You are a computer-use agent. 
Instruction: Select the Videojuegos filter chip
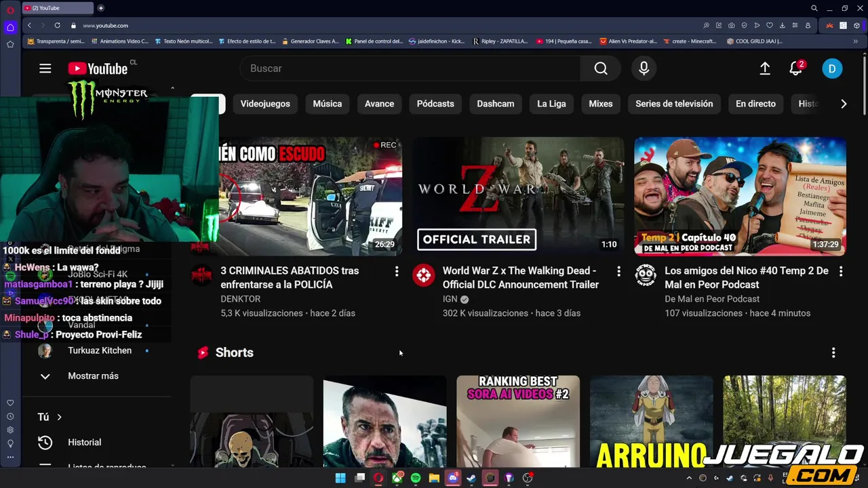[265, 104]
